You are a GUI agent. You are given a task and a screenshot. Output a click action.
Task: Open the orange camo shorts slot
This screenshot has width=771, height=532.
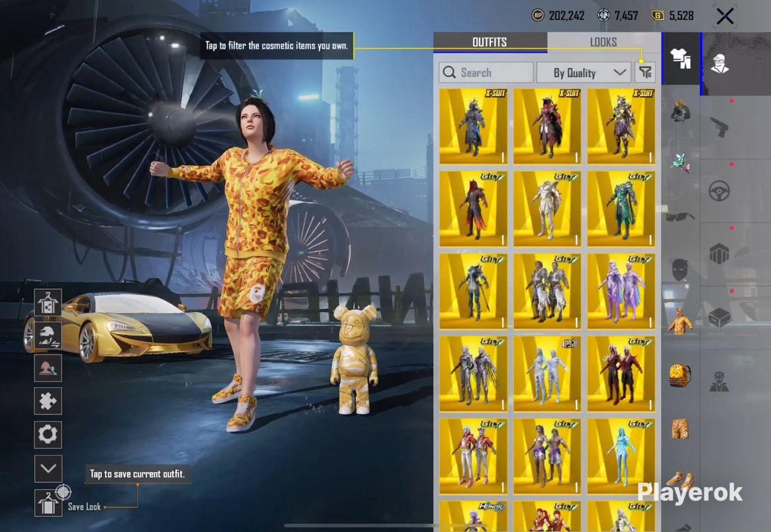coord(681,429)
